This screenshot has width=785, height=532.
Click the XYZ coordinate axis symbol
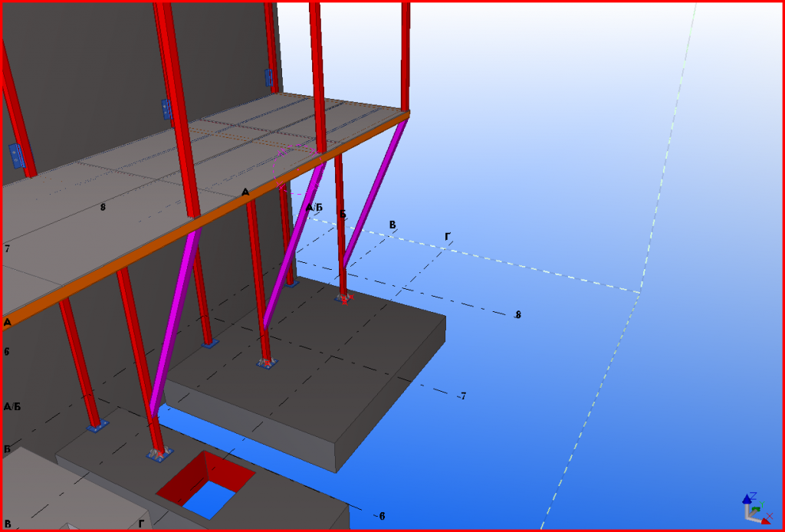pos(758,509)
